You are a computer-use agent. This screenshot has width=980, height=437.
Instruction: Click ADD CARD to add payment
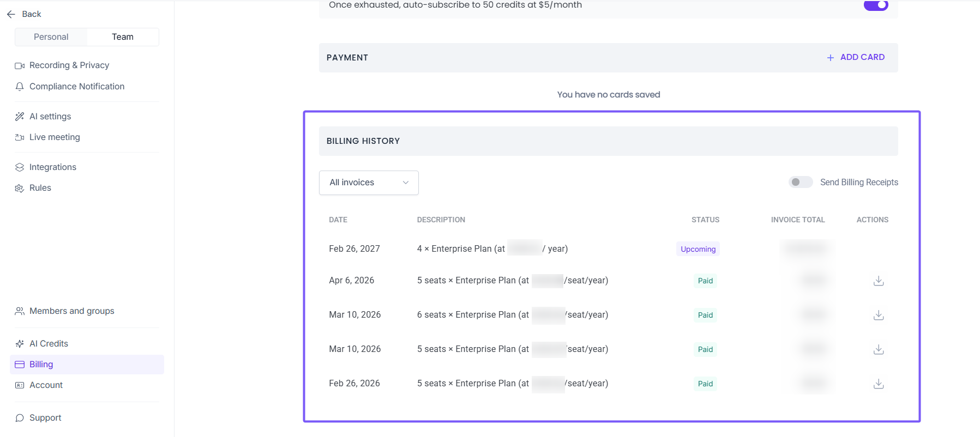[856, 57]
